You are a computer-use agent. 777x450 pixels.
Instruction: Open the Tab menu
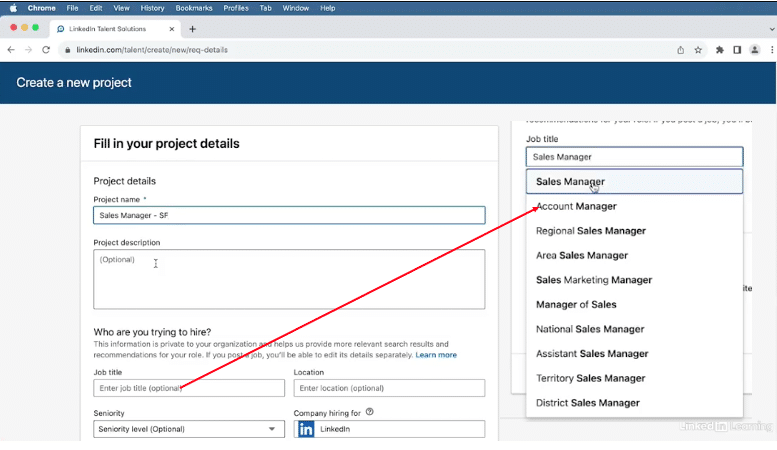(266, 8)
